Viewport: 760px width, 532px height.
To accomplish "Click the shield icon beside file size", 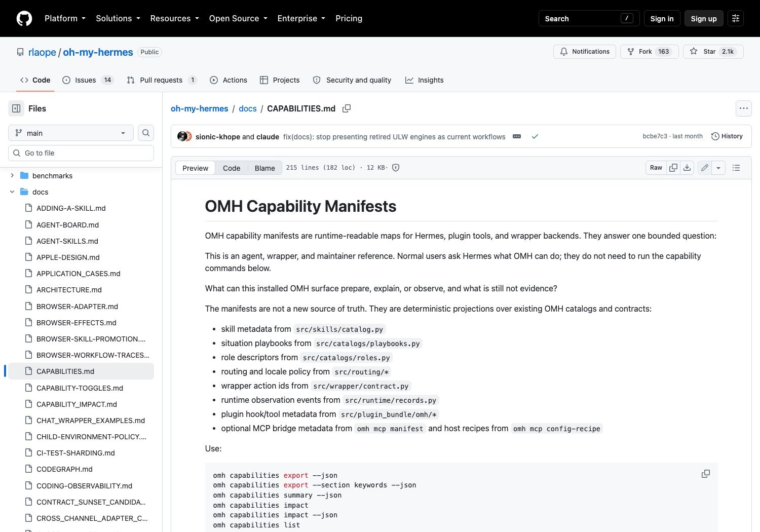I will [x=396, y=168].
